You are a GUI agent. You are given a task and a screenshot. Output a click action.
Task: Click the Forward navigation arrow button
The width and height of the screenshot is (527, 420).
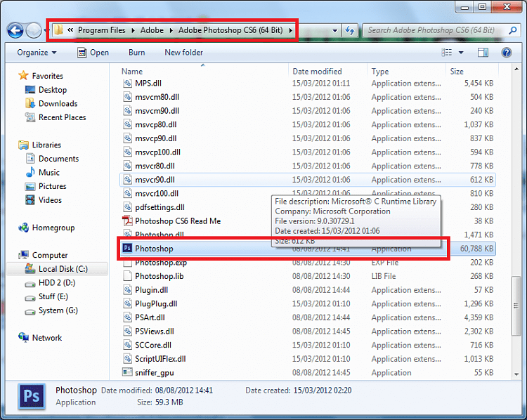click(x=34, y=31)
